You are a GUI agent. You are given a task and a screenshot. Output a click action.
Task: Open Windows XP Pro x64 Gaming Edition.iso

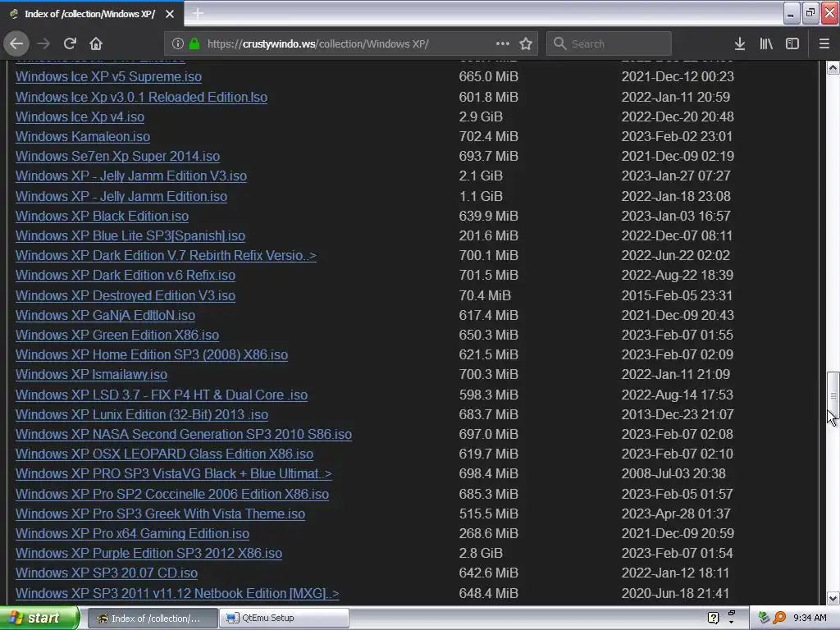132,534
